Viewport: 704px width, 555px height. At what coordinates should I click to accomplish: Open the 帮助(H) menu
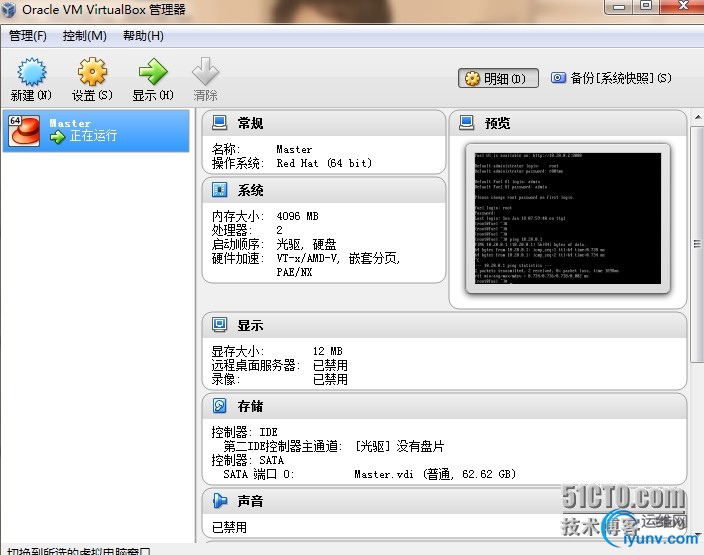tap(143, 36)
